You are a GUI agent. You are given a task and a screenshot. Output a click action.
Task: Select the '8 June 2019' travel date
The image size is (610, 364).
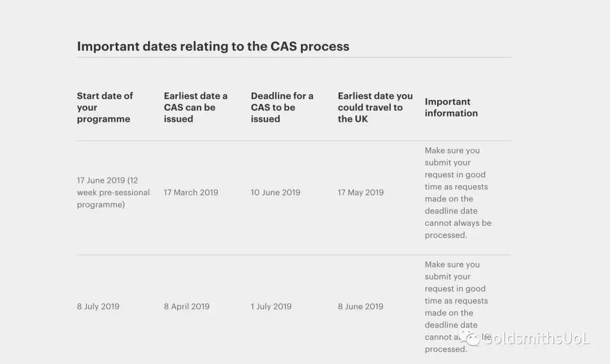[360, 306]
